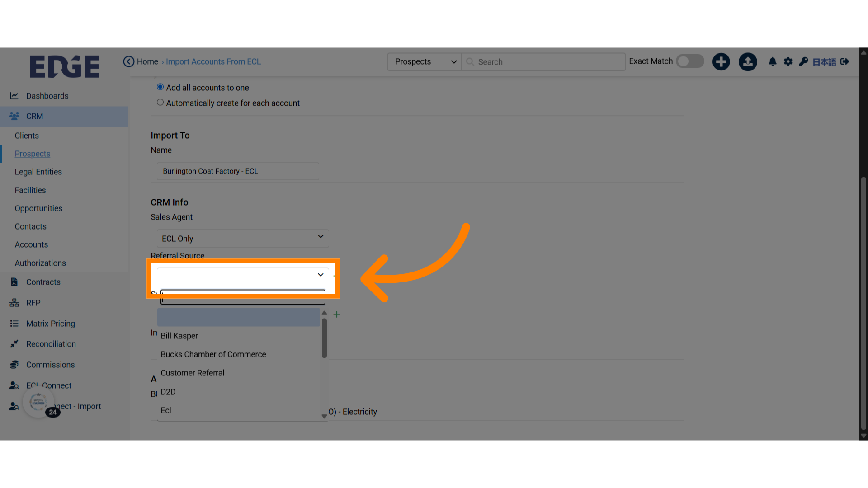The height and width of the screenshot is (488, 868).
Task: Click the EDGE logo
Action: click(65, 66)
